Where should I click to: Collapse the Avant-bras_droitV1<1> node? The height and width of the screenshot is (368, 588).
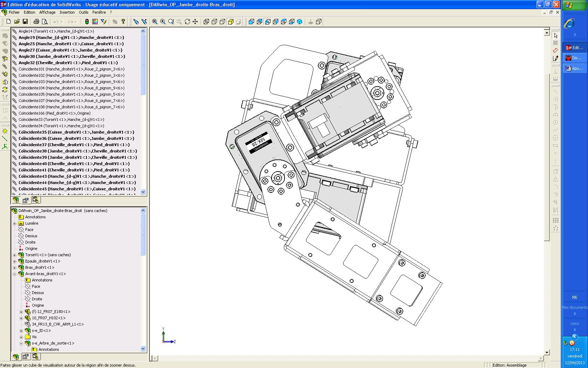coord(15,274)
